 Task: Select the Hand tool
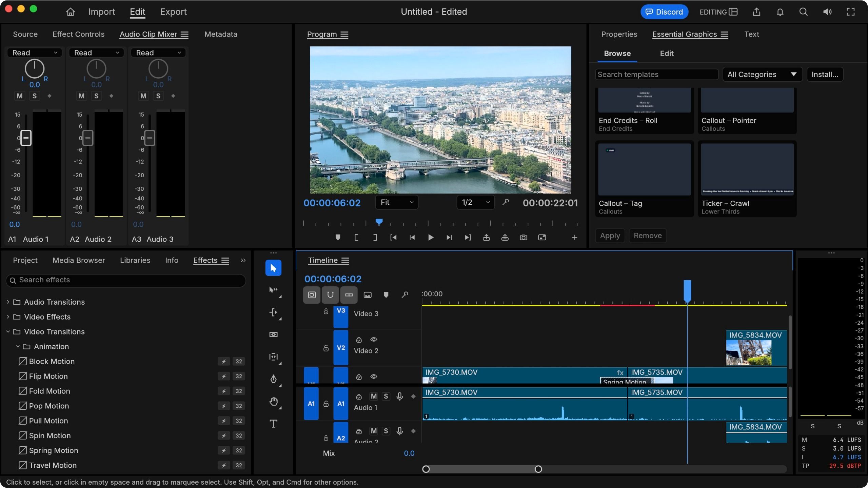click(x=273, y=402)
